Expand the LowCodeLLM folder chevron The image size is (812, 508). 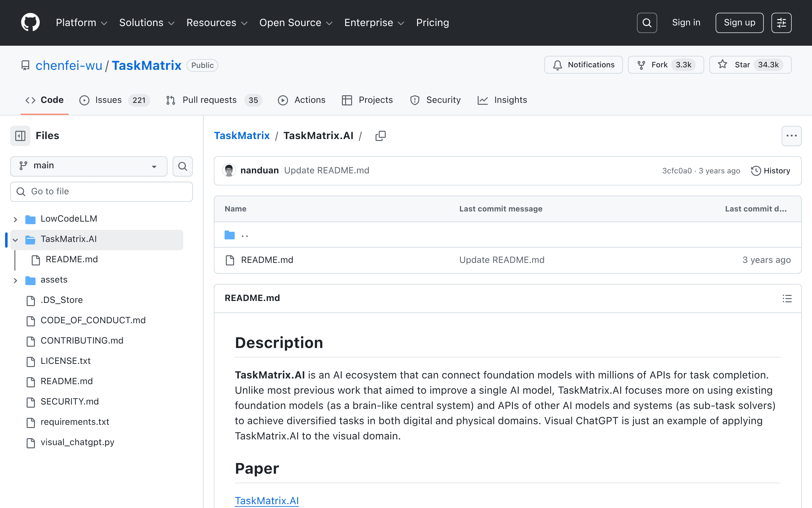pos(15,219)
